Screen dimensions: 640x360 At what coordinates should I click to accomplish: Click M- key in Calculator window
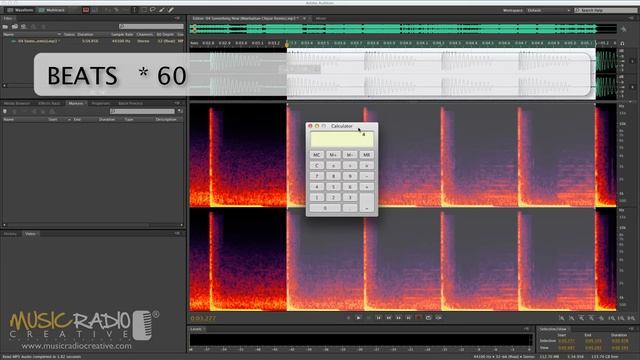350,155
